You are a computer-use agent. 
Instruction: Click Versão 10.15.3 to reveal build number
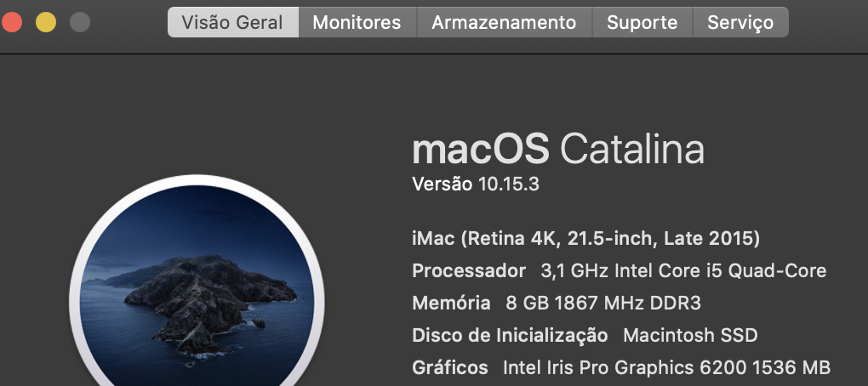coord(476,184)
